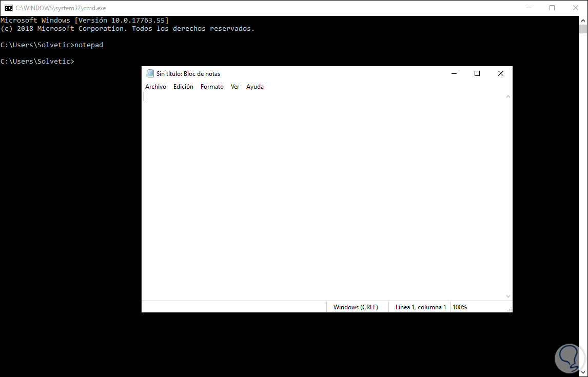Close the cmd.exe window

[x=576, y=8]
